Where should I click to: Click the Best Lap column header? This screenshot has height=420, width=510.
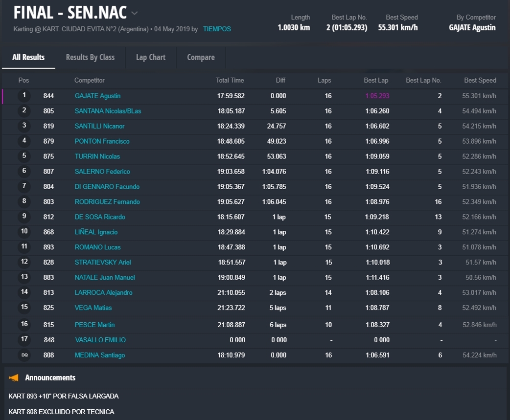click(x=376, y=80)
